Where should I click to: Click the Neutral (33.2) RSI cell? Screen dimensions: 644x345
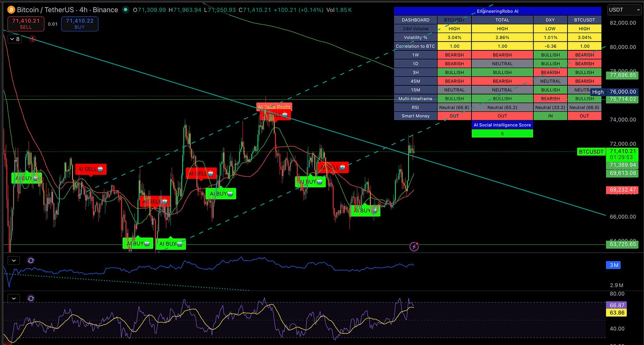(x=550, y=107)
